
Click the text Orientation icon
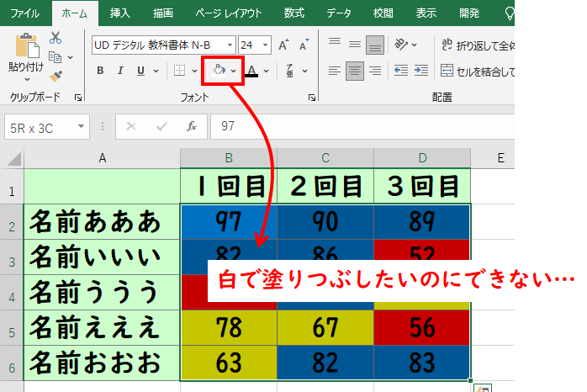pyautogui.click(x=401, y=45)
